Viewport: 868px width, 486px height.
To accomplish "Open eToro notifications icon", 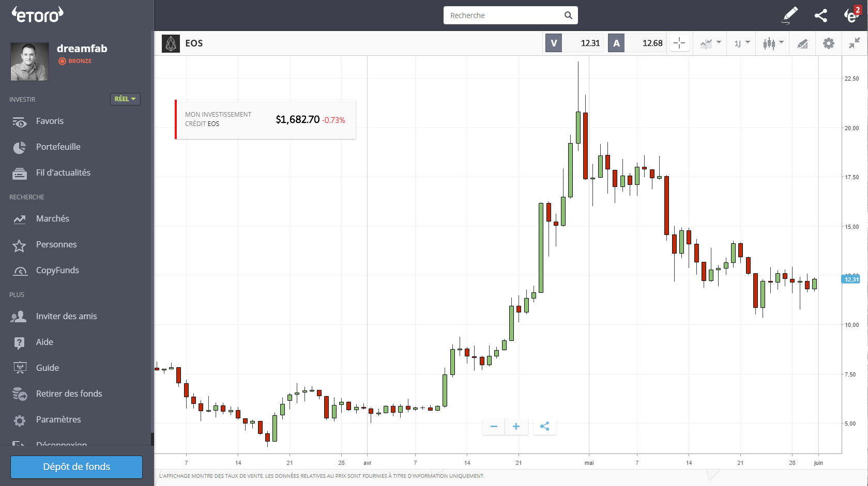I will coord(850,15).
